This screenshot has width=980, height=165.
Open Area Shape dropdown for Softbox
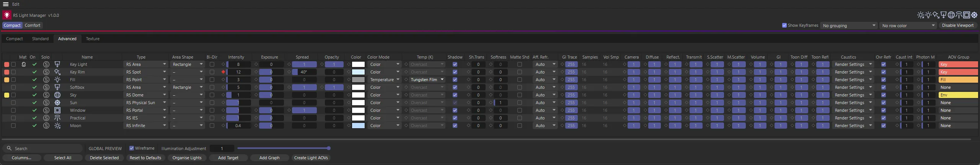coord(187,87)
